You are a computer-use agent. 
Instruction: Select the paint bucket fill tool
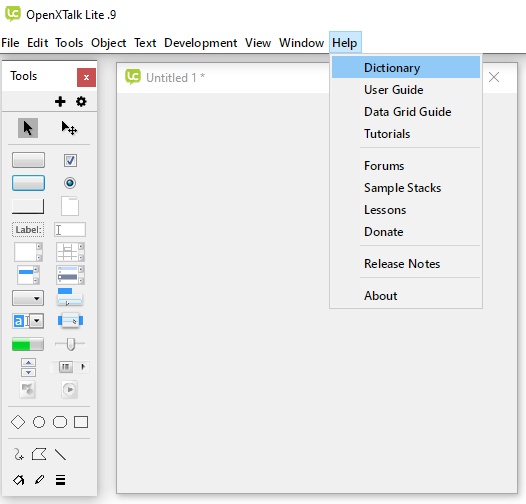point(18,480)
